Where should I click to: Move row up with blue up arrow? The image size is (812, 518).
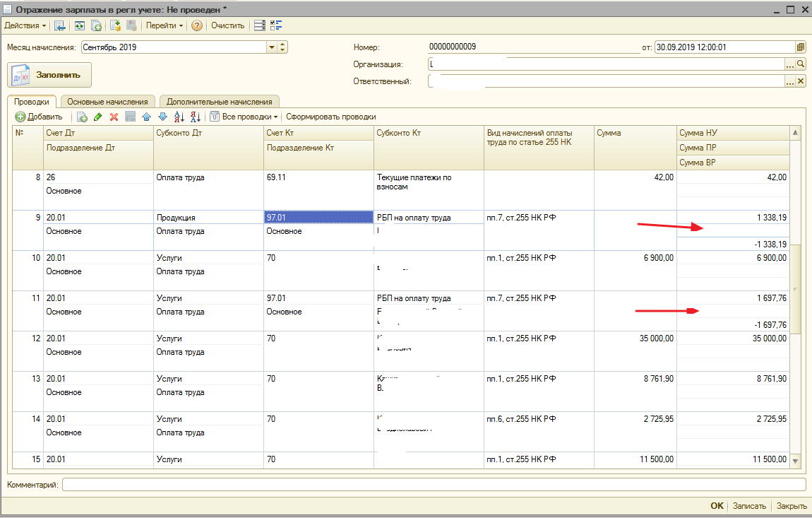click(146, 117)
